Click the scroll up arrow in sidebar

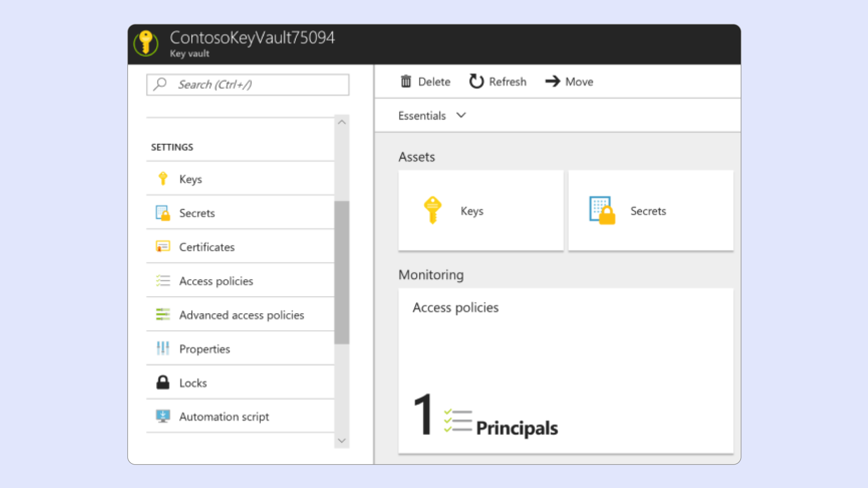[x=342, y=122]
